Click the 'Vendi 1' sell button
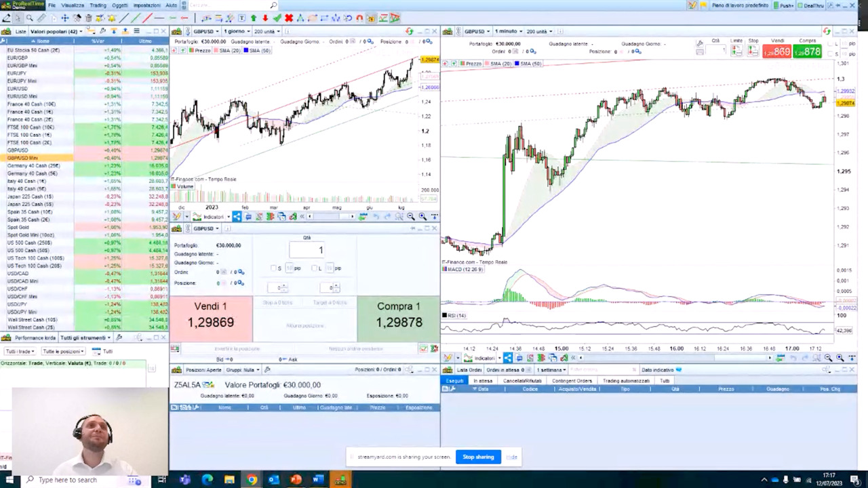 click(211, 315)
